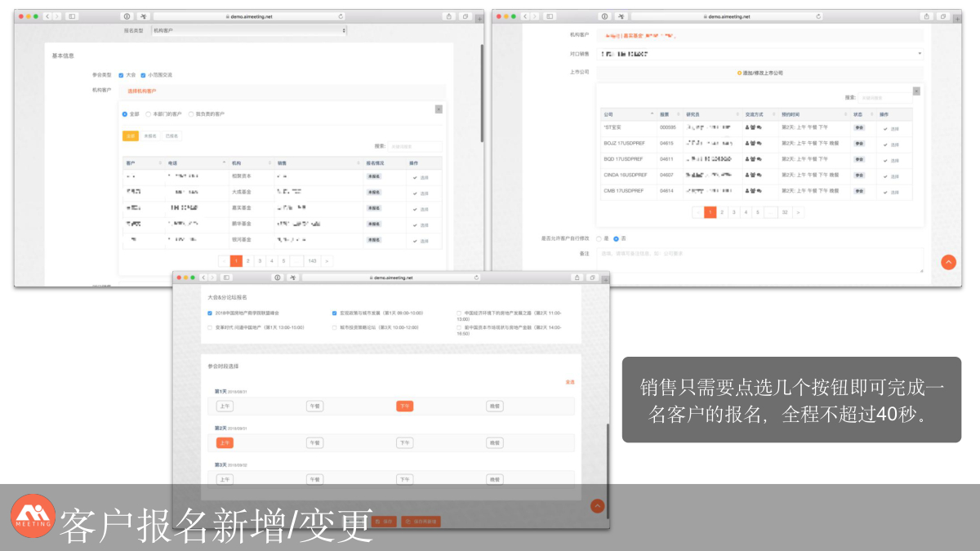Viewport: 980px width, 551px height.
Task: Switch to the 已报名 filter tab
Action: pos(171,136)
